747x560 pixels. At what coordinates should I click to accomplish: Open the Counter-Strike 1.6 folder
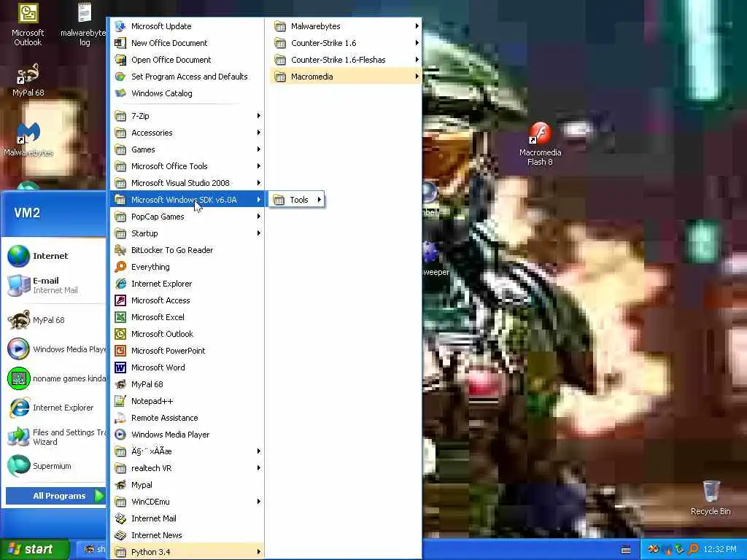(346, 43)
